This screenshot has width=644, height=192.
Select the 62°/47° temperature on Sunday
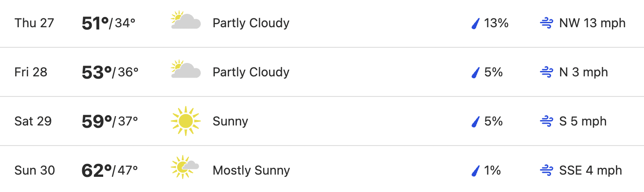tap(110, 171)
